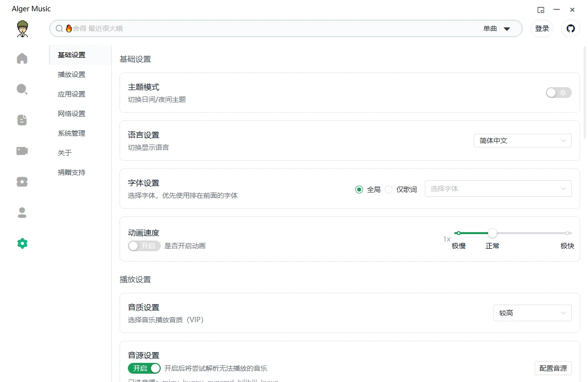Open the MV video camera icon
The image size is (588, 382).
pyautogui.click(x=22, y=151)
